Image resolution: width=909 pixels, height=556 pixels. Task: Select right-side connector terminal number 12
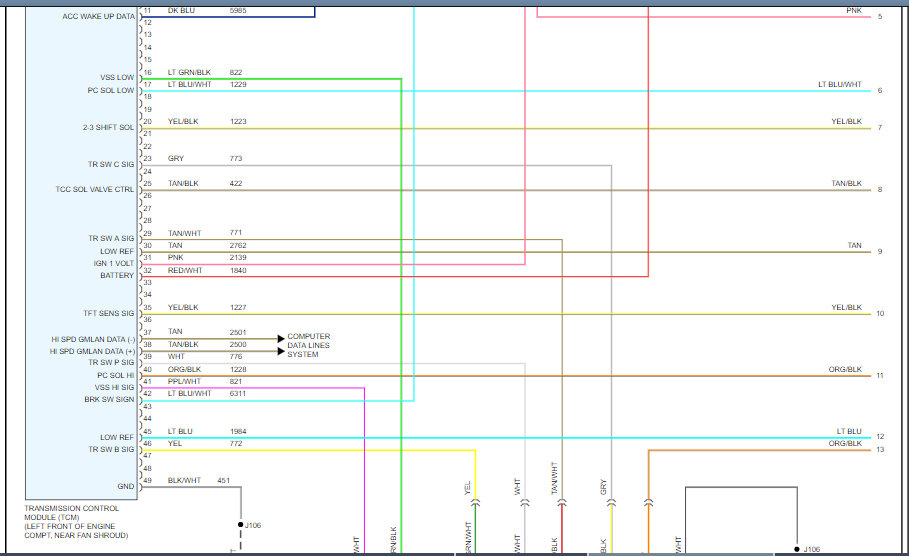[880, 437]
